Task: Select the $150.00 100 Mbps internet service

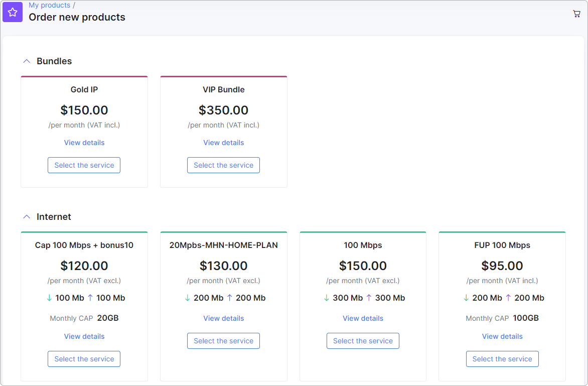Action: pos(363,341)
